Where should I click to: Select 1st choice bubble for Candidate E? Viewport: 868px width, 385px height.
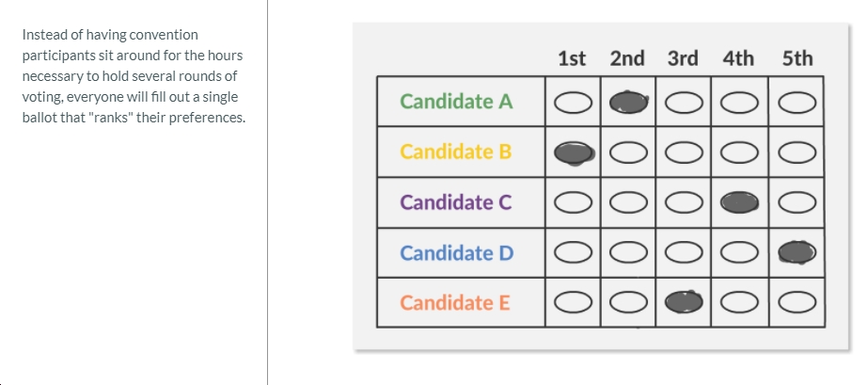click(573, 302)
